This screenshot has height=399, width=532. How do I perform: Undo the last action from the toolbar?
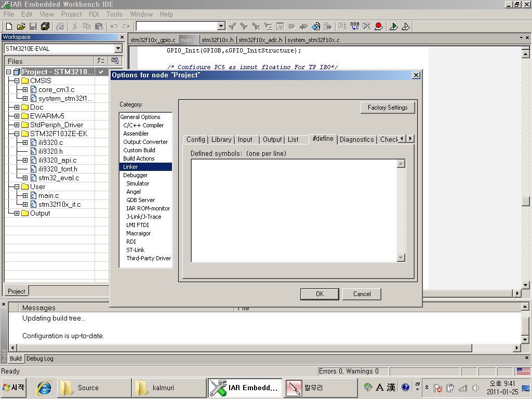[x=114, y=26]
